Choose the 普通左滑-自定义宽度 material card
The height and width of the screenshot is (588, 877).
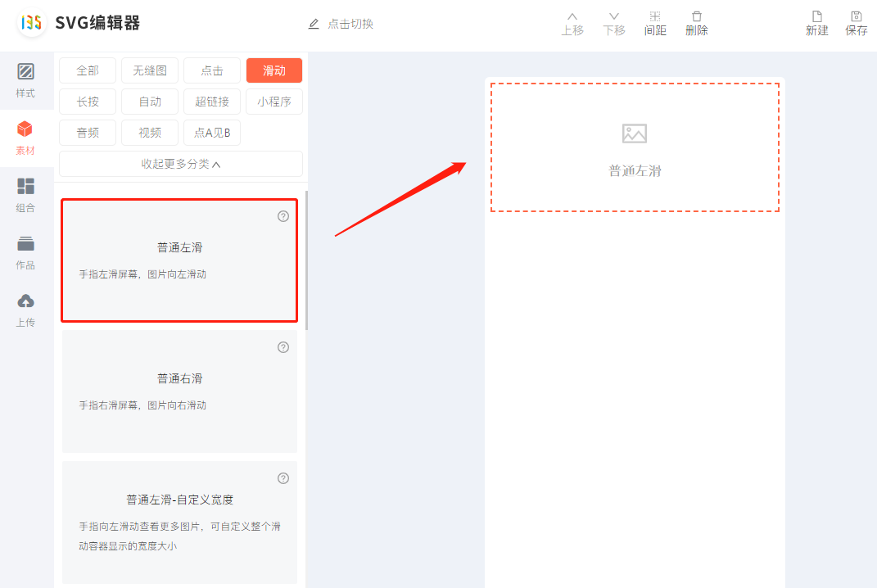point(179,522)
